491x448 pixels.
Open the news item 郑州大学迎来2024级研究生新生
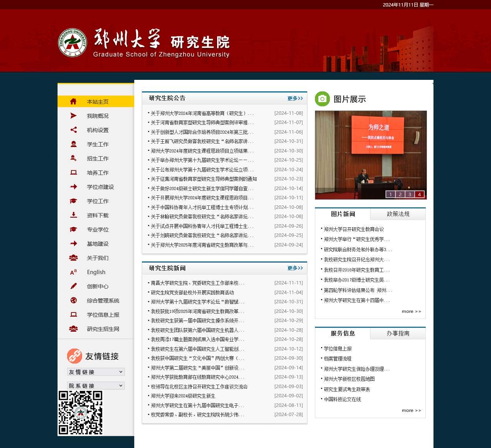point(183,396)
